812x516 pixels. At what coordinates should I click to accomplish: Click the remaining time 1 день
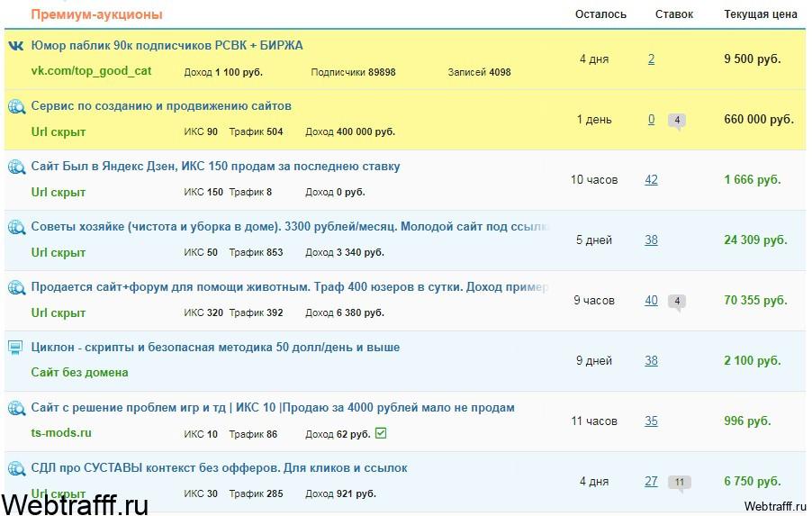[594, 120]
